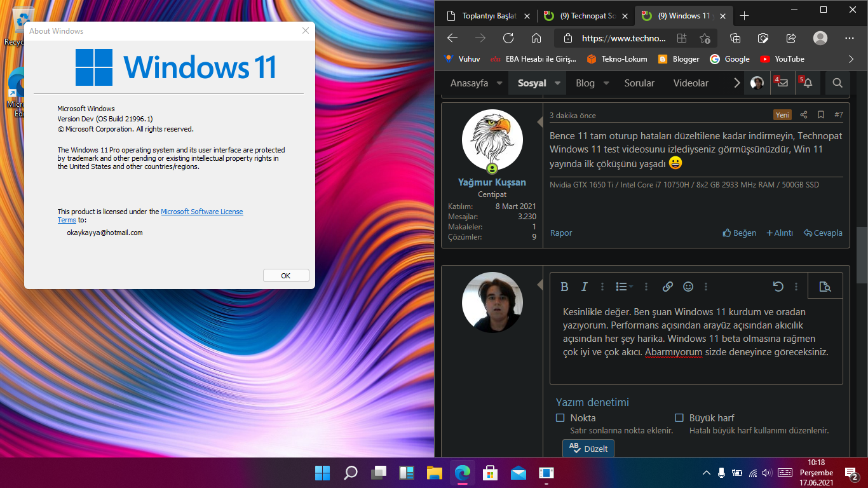The image size is (868, 488).
Task: Open the Windows Start menu
Action: (x=322, y=473)
